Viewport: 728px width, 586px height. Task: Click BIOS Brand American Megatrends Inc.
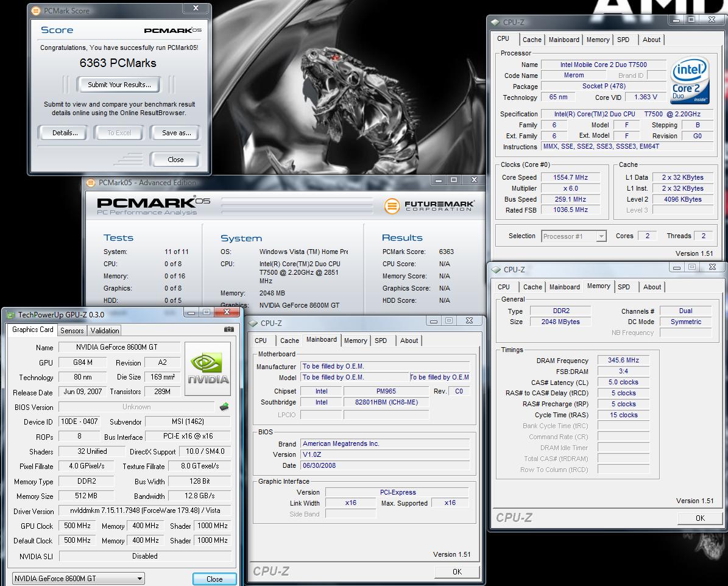pos(385,443)
